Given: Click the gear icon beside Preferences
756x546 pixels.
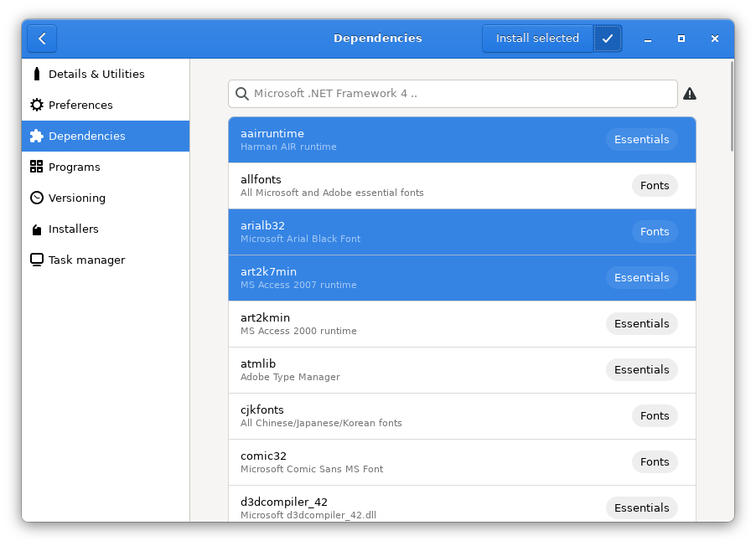Looking at the screenshot, I should 37,105.
